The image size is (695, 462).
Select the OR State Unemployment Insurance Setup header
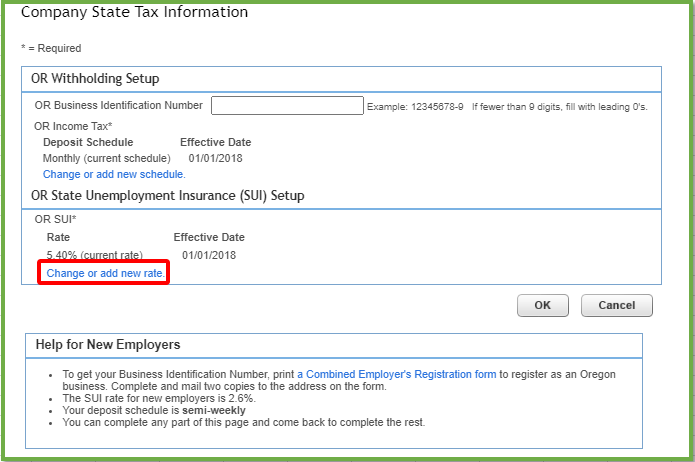tap(168, 196)
